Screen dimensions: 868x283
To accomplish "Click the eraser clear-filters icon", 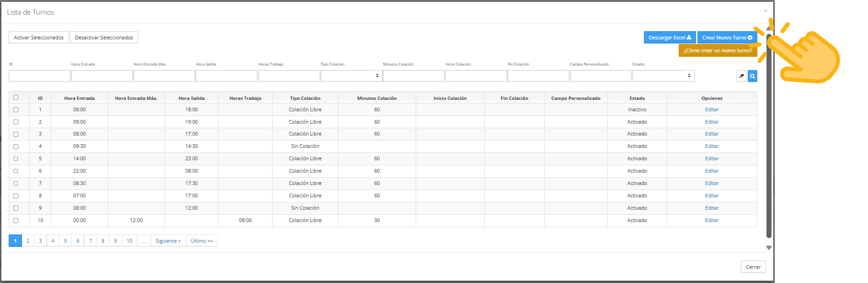I will (x=741, y=76).
